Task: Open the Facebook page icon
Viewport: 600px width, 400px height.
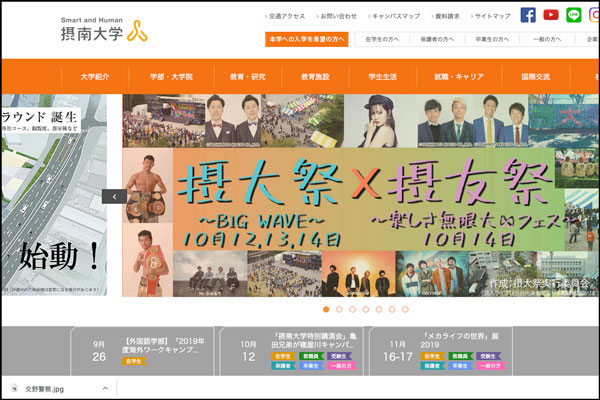Action: click(528, 15)
